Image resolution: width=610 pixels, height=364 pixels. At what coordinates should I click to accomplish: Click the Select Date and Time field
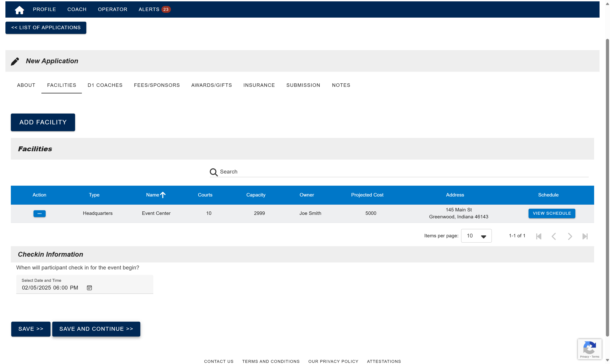click(85, 284)
